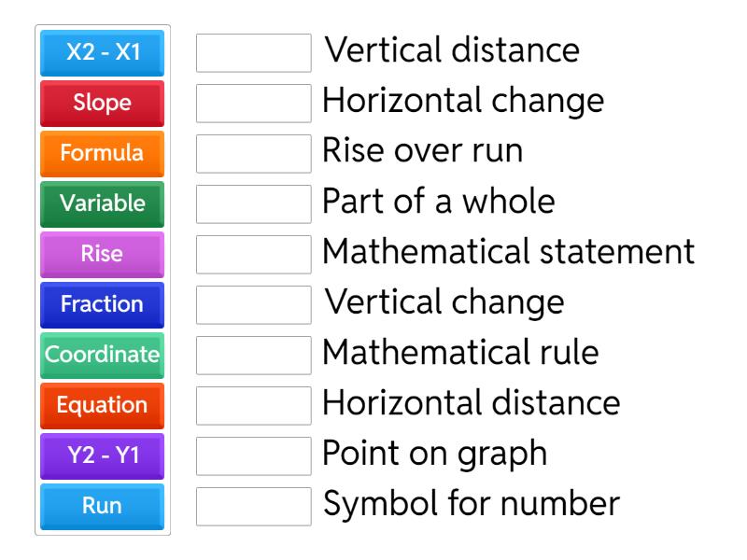Select the red-orange 'Equation' tile
The width and height of the screenshot is (747, 560).
103,406
